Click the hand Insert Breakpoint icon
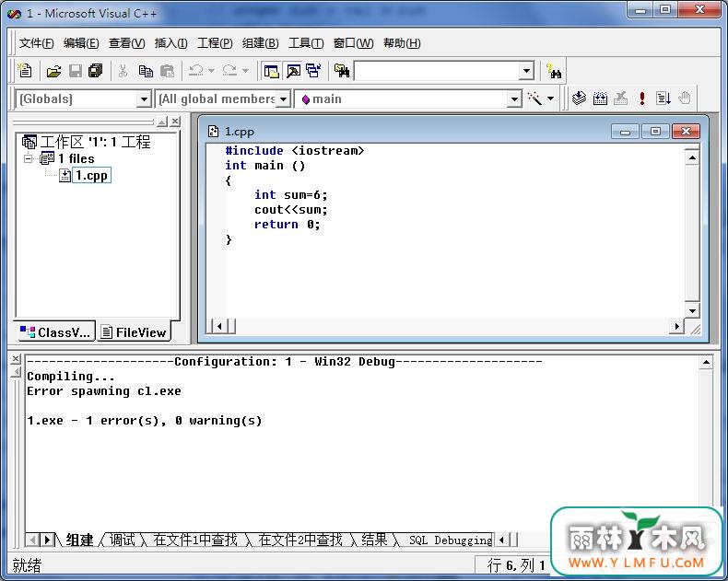This screenshot has height=581, width=728. 685,99
